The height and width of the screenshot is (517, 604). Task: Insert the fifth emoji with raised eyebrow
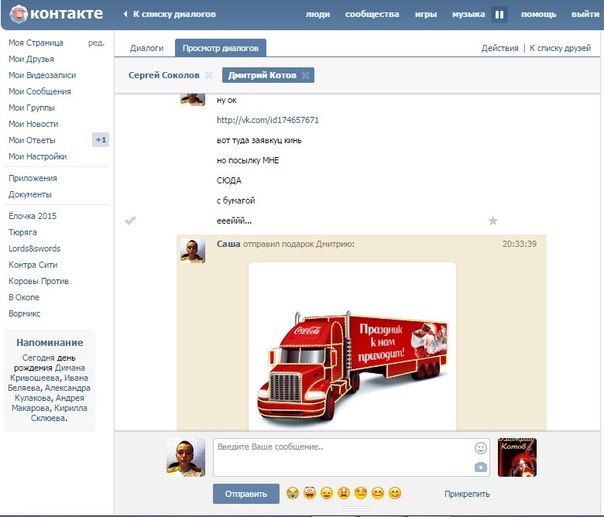(361, 493)
